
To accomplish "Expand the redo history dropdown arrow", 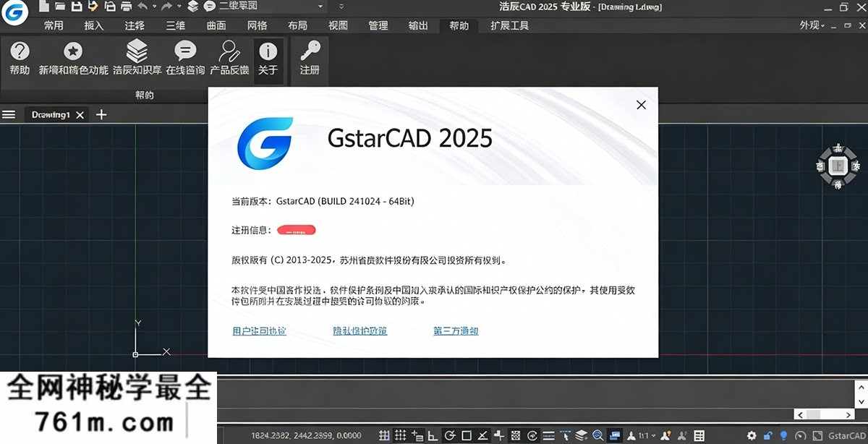I will 179,7.
